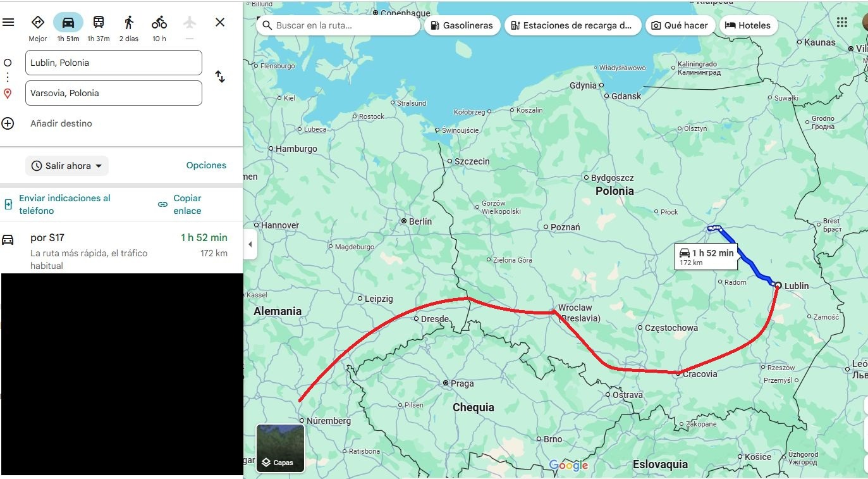Filter by Gasolineras chip
This screenshot has width=868, height=479.
(462, 25)
